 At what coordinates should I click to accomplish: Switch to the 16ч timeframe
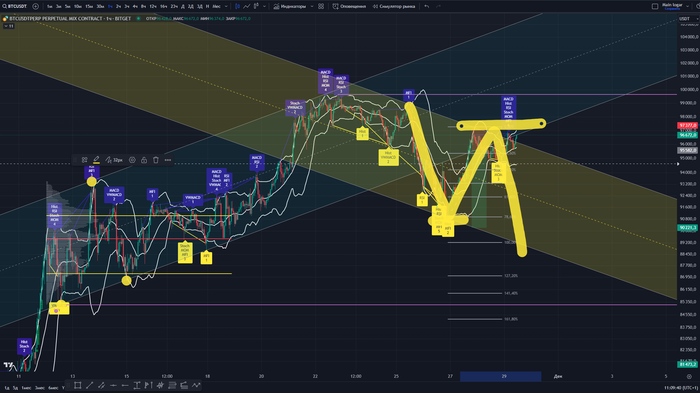(x=163, y=6)
